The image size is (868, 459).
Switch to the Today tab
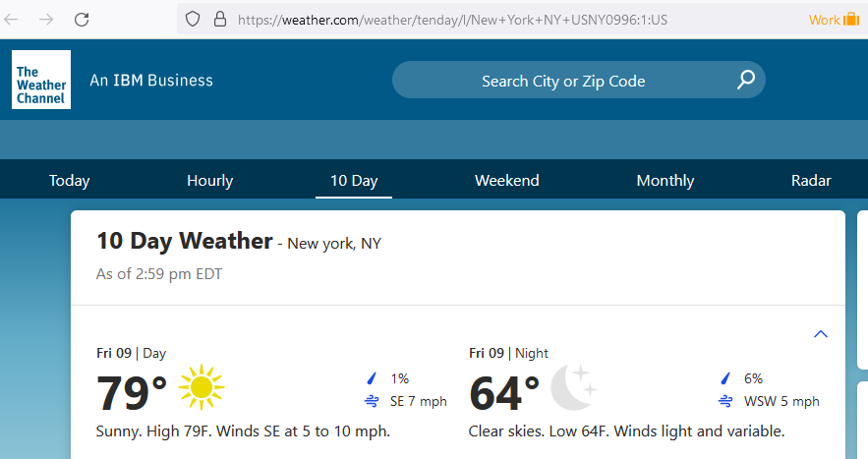(69, 181)
